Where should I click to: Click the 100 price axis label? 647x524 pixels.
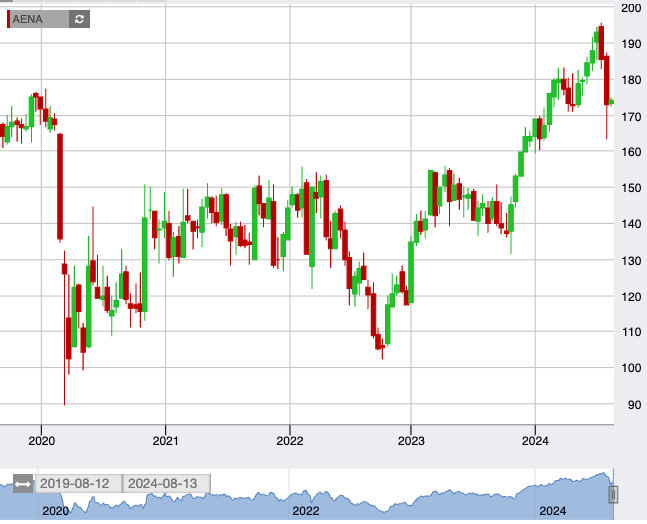[631, 368]
